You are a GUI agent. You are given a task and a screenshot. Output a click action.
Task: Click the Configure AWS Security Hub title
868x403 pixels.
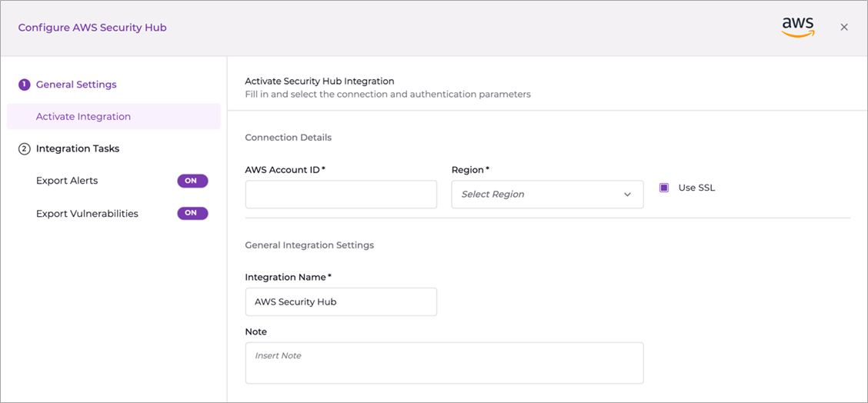click(92, 28)
